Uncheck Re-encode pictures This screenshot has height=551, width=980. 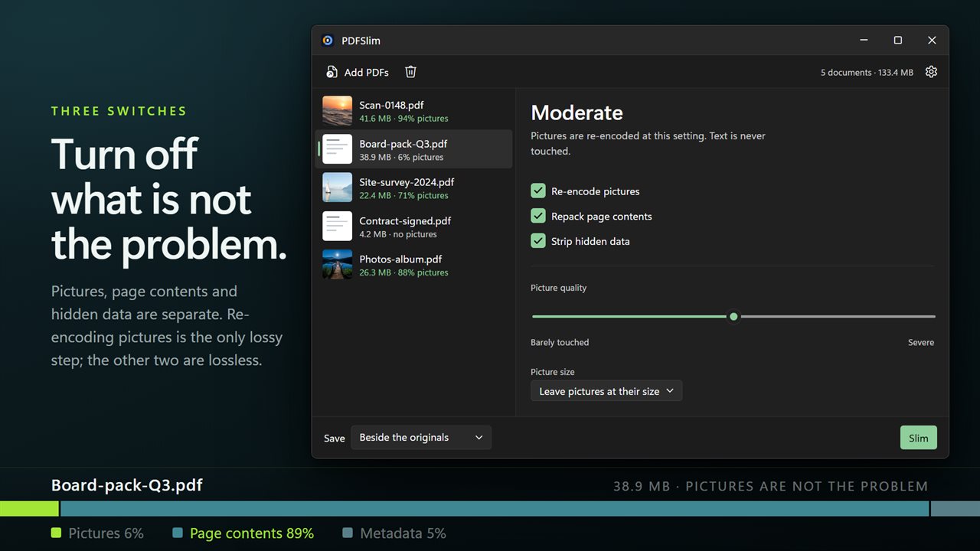(538, 191)
